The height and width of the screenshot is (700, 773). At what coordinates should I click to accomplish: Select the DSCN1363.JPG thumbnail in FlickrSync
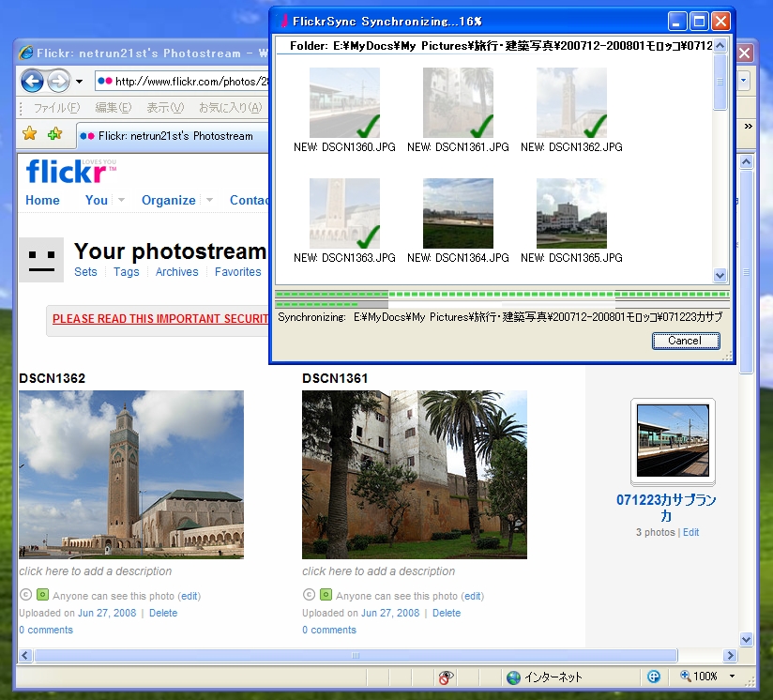click(344, 213)
